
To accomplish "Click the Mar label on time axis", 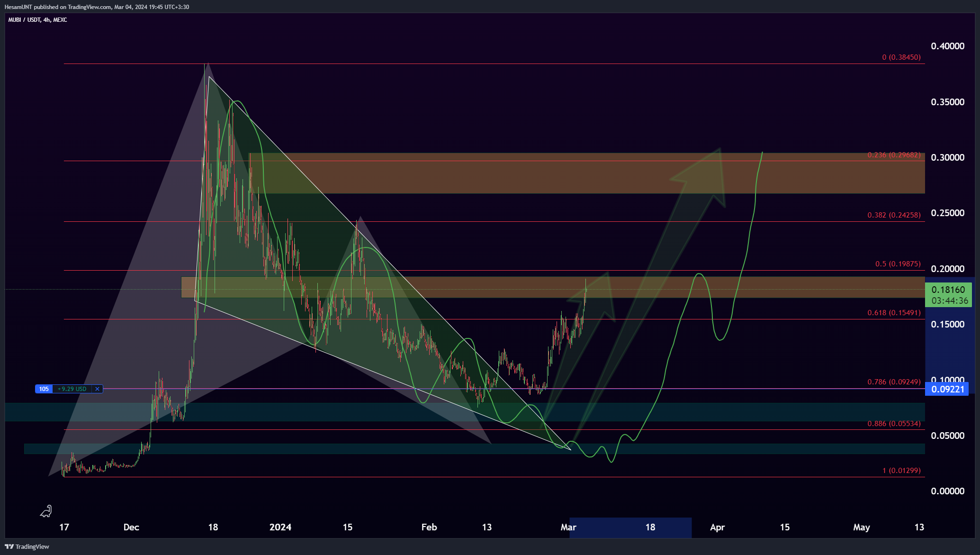I will pos(568,527).
